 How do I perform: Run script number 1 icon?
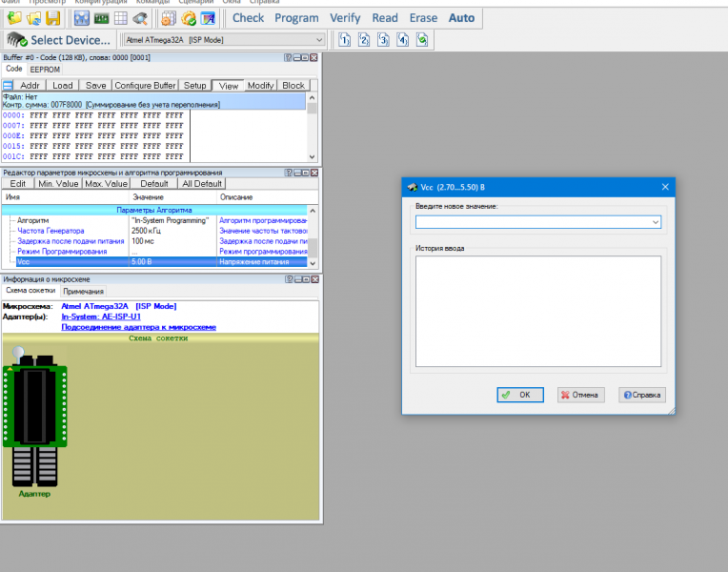(344, 40)
